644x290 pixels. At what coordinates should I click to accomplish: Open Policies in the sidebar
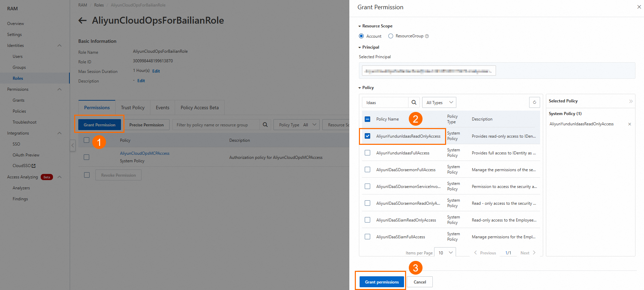tap(19, 111)
